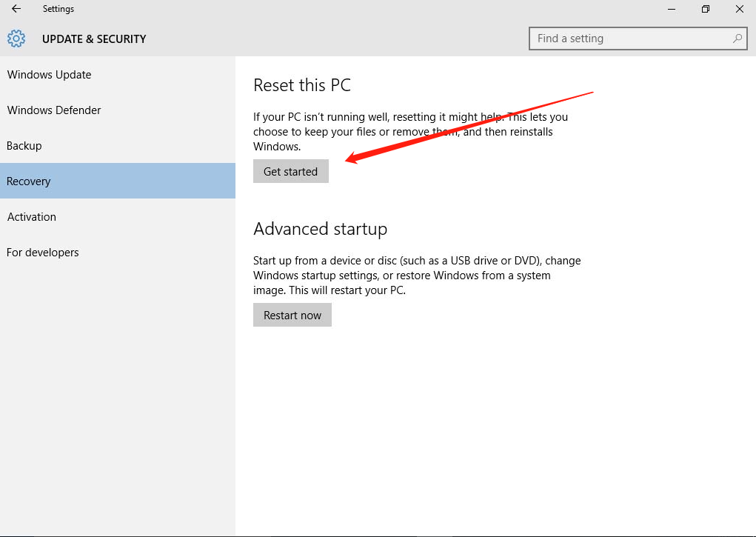Focus the Find a setting field
The image size is (756, 537).
coord(638,39)
